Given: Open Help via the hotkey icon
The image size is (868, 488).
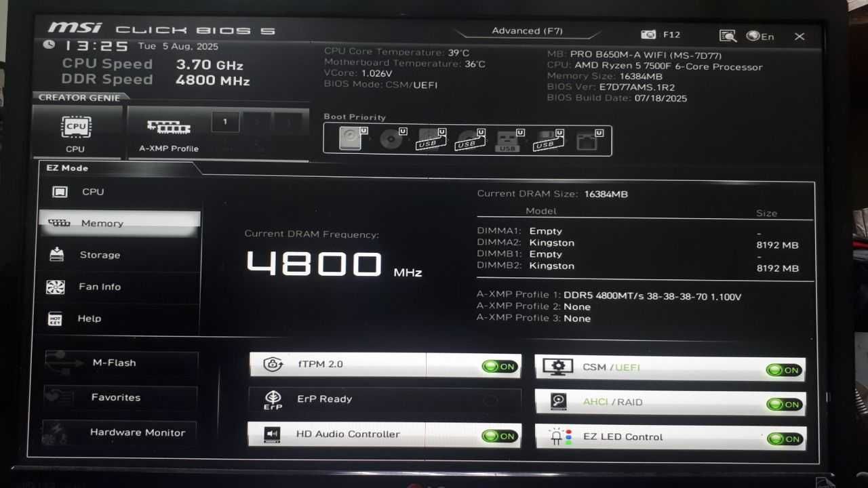Looking at the screenshot, I should (x=55, y=319).
